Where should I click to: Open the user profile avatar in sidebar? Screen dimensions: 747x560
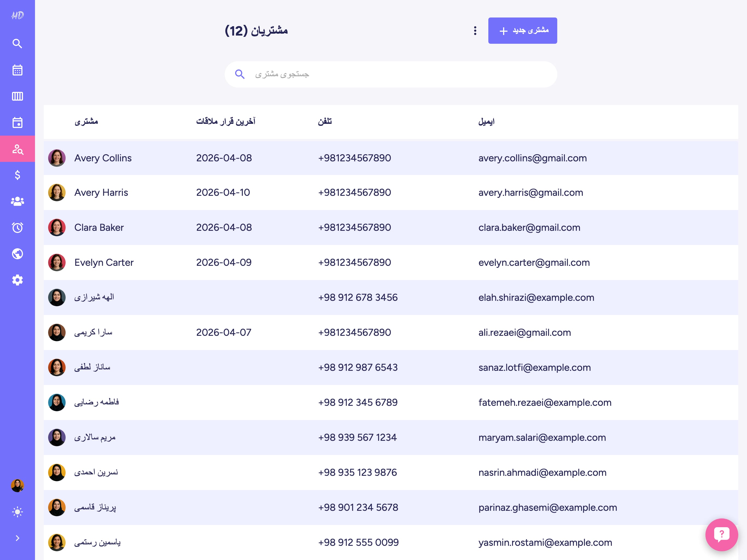click(x=17, y=485)
